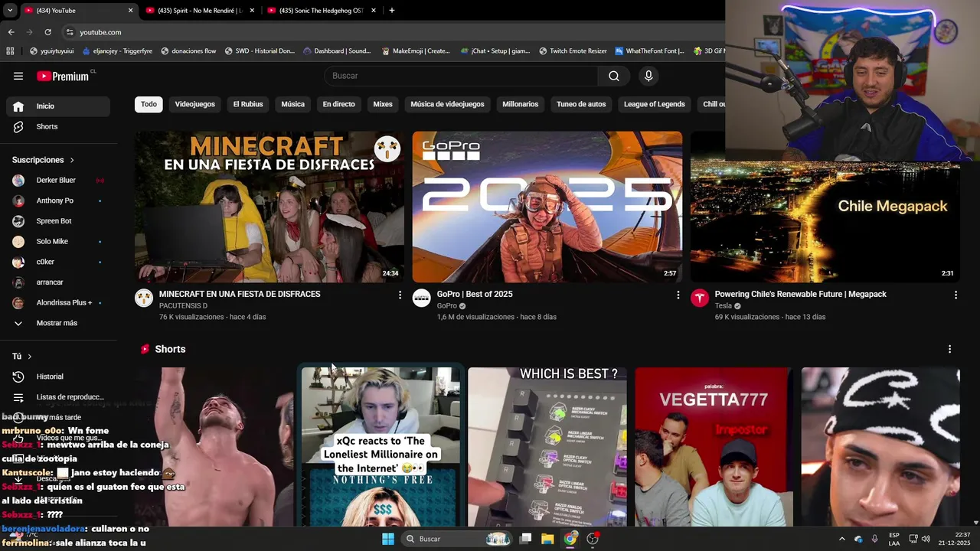Select the Videojuegos filter chip

click(x=195, y=104)
